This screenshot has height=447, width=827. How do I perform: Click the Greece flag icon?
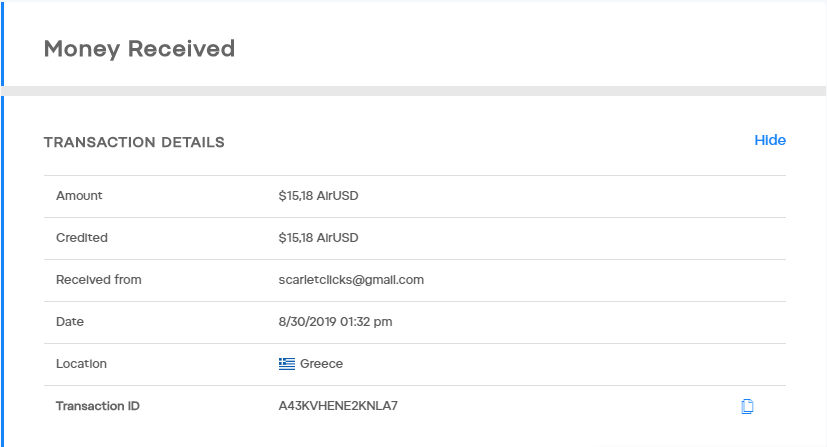[x=287, y=364]
